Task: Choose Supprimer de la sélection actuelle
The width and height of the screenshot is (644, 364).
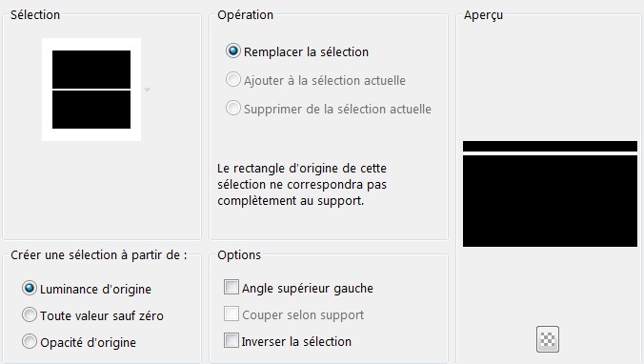Action: [x=232, y=108]
